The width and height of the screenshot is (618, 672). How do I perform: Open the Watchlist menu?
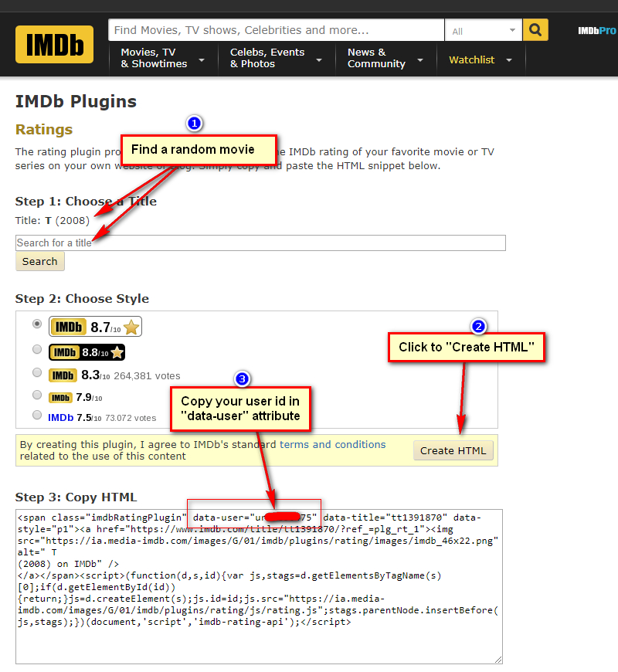pyautogui.click(x=480, y=59)
